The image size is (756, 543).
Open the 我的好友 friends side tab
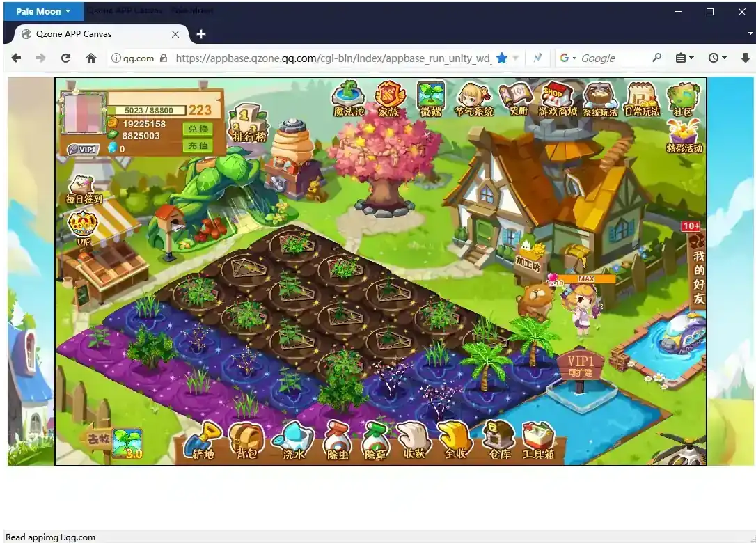click(x=698, y=270)
